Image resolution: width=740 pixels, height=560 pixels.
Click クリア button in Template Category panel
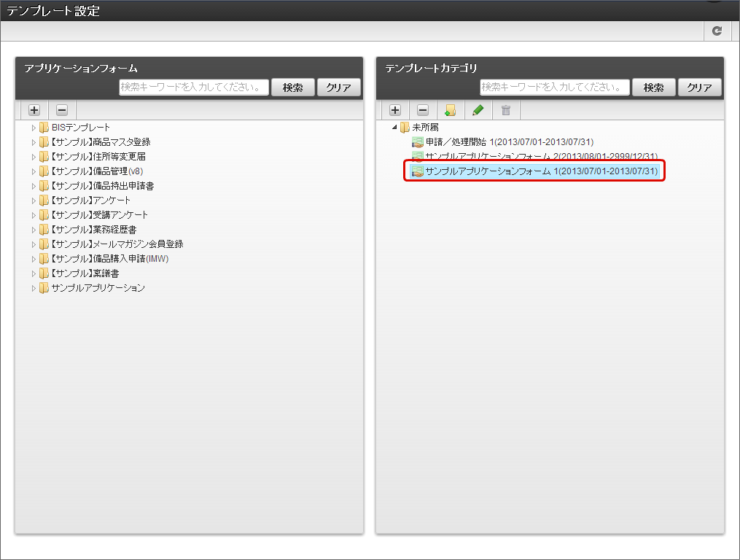click(699, 87)
